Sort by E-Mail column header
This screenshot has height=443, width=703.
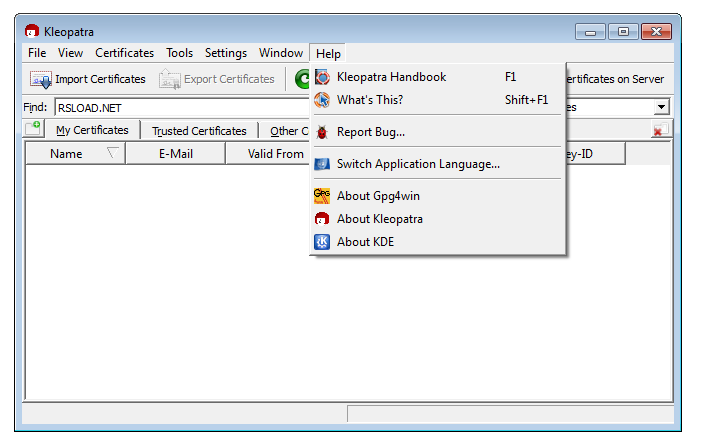176,154
